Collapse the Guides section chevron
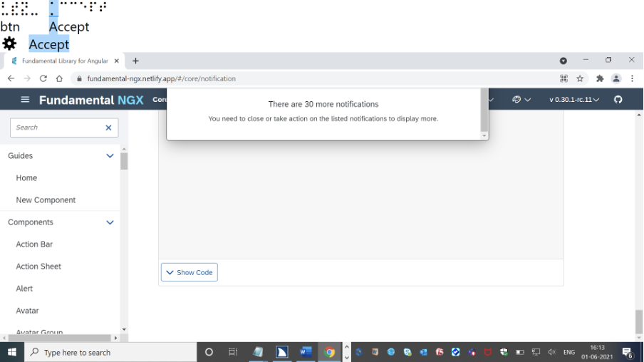Image resolution: width=644 pixels, height=362 pixels. (x=110, y=156)
